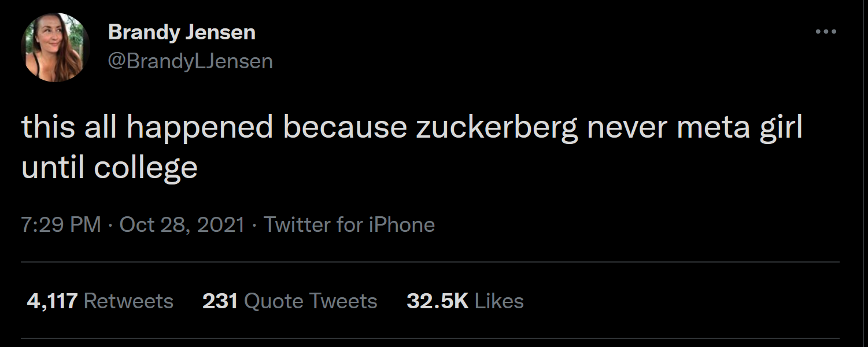Click the 231 quote tweet count
Viewport: 868px width, 347px height.
coord(220,301)
